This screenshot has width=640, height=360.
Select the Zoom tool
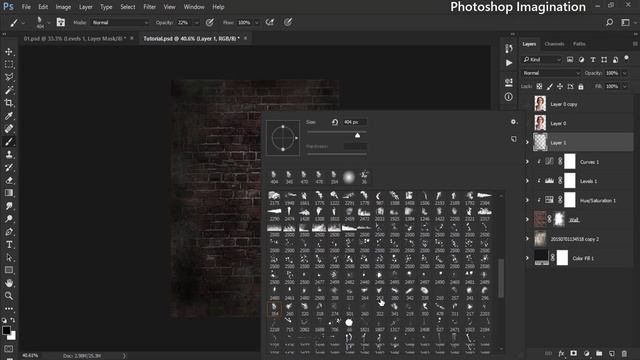click(x=9, y=296)
